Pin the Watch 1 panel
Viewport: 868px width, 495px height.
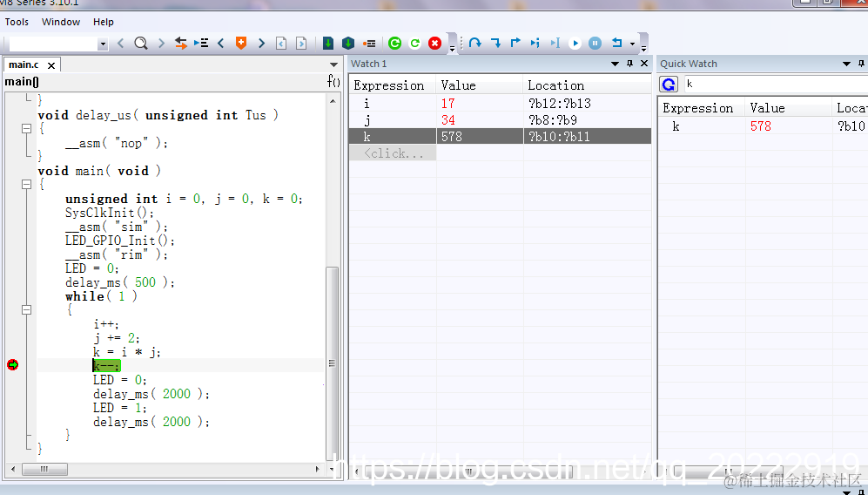629,64
